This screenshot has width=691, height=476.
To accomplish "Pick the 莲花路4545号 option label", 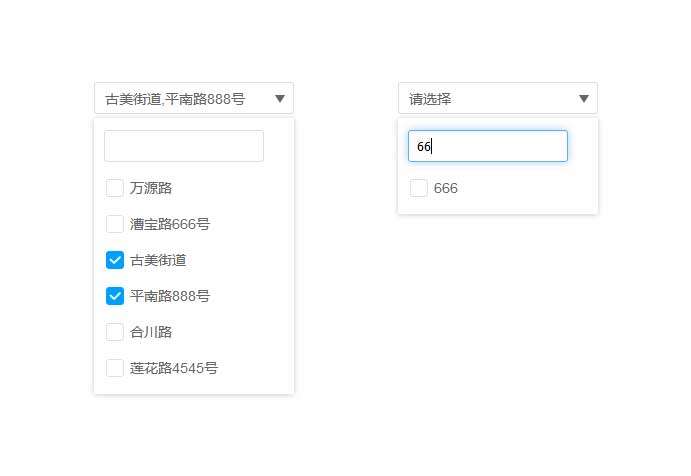I will tap(174, 368).
